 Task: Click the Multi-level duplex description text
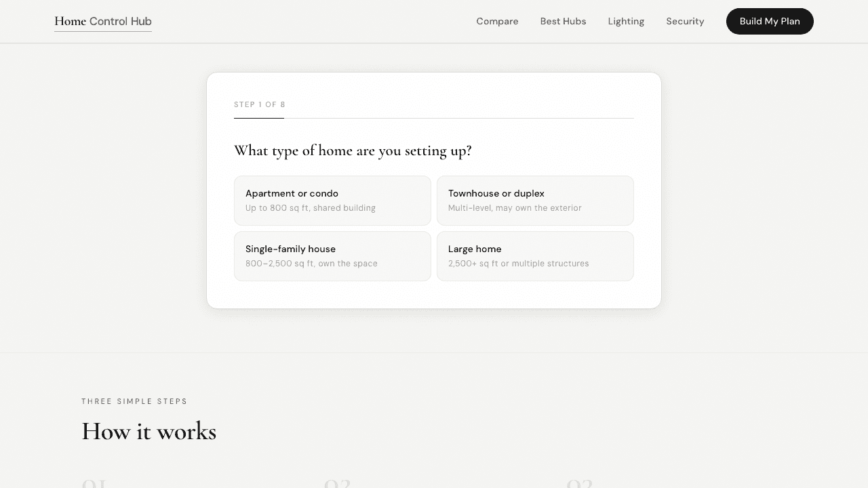point(515,208)
